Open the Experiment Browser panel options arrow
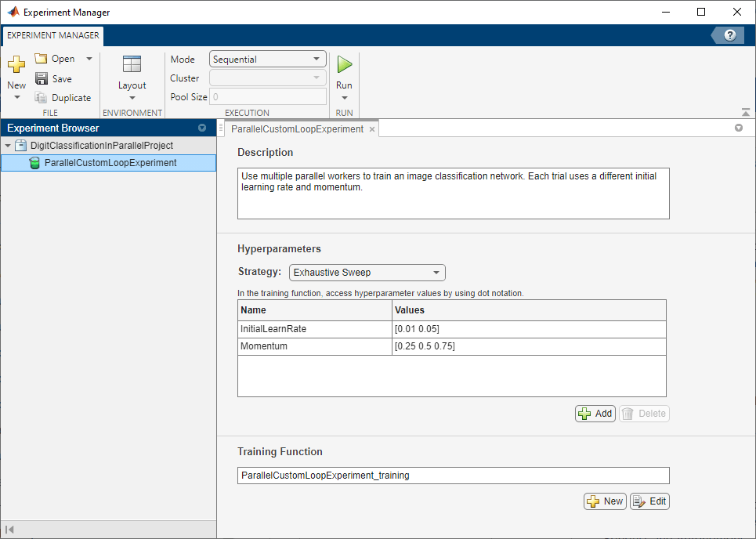This screenshot has height=539, width=756. click(x=202, y=128)
